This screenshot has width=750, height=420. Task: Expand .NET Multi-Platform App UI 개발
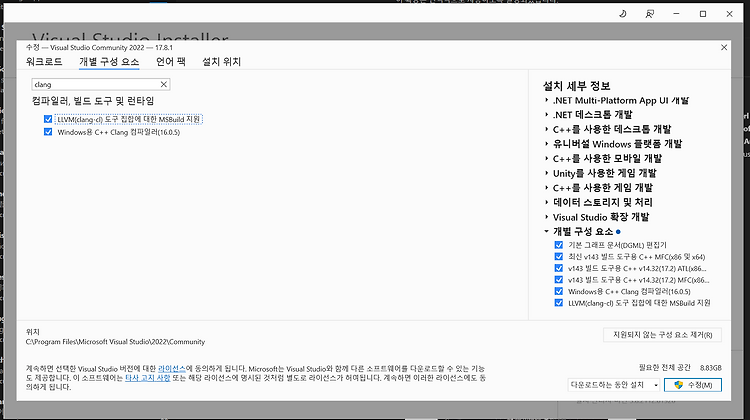click(x=546, y=100)
